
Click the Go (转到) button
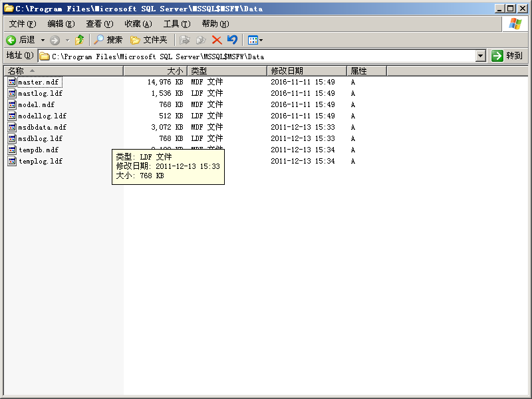point(507,56)
